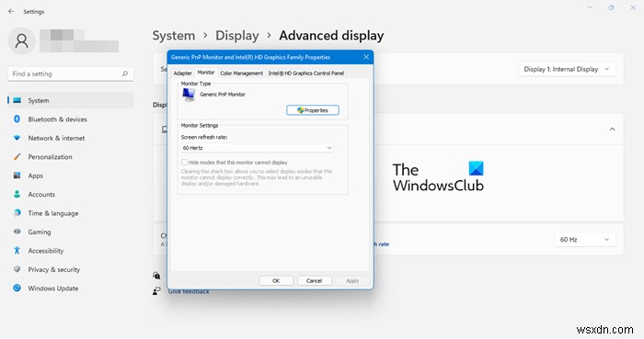The height and width of the screenshot is (339, 644).
Task: Click the Accounts person icon
Action: 17,194
